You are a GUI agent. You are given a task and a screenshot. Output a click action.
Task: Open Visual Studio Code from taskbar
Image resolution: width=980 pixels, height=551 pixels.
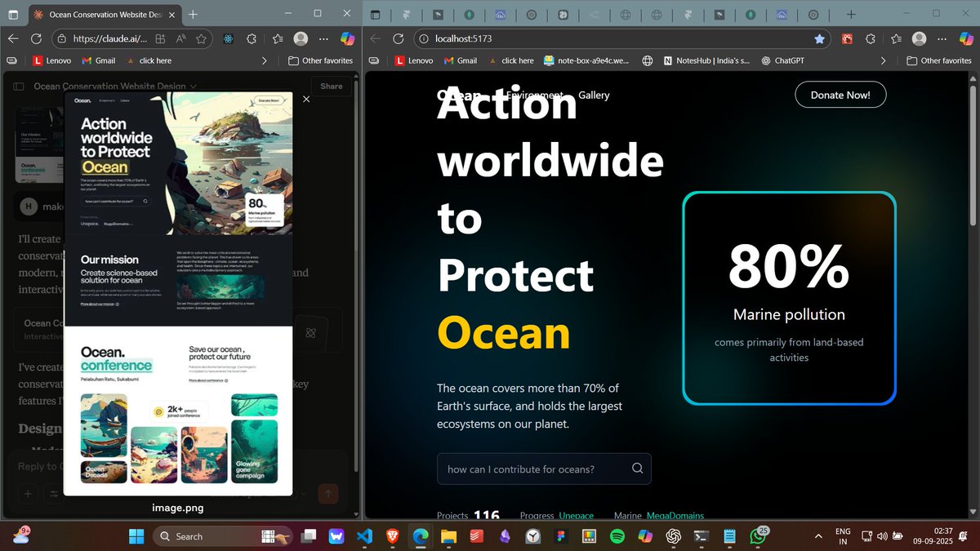(364, 536)
